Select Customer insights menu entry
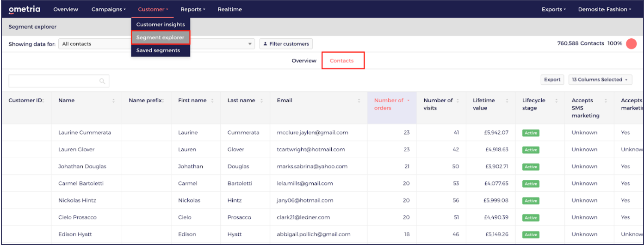 click(161, 25)
